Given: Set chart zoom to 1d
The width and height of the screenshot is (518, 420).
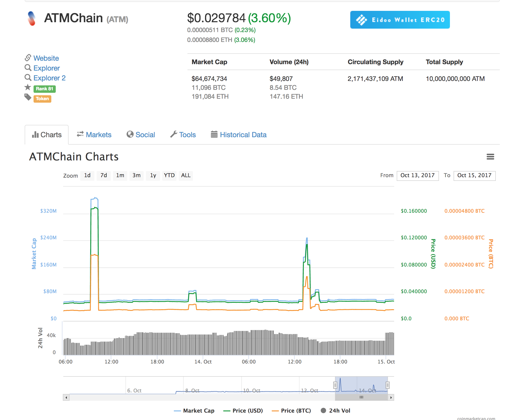Looking at the screenshot, I should (87, 176).
